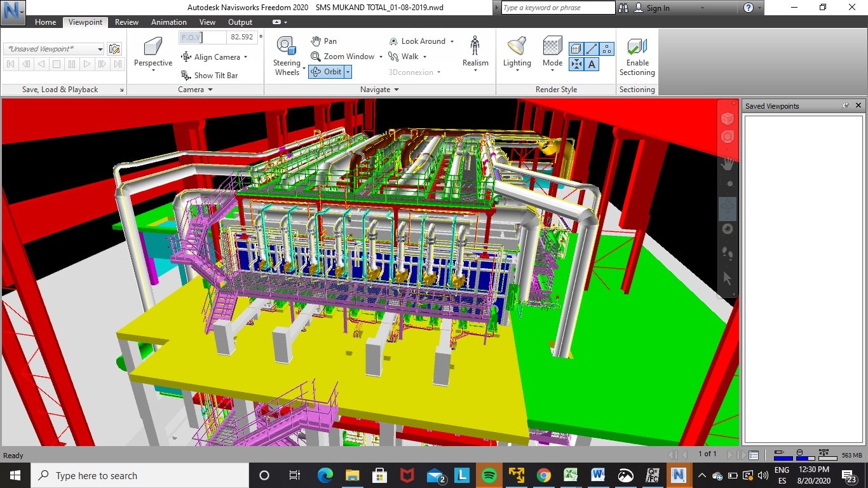Screen dimensions: 868x488
Task: Click the SteeringWheels icon on navigation bar
Action: tap(728, 137)
